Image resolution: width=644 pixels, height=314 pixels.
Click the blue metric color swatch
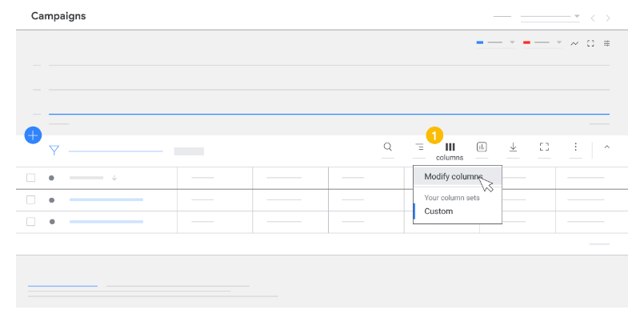click(x=480, y=42)
